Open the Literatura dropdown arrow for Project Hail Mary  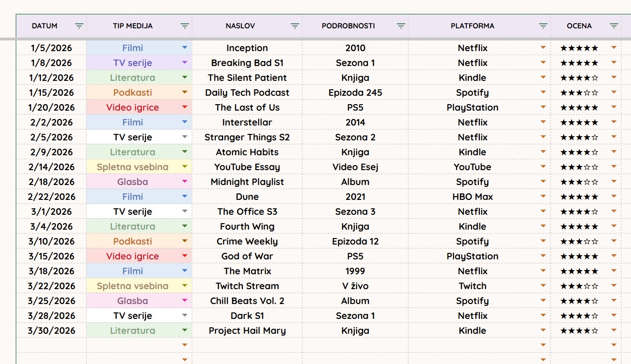(x=185, y=330)
